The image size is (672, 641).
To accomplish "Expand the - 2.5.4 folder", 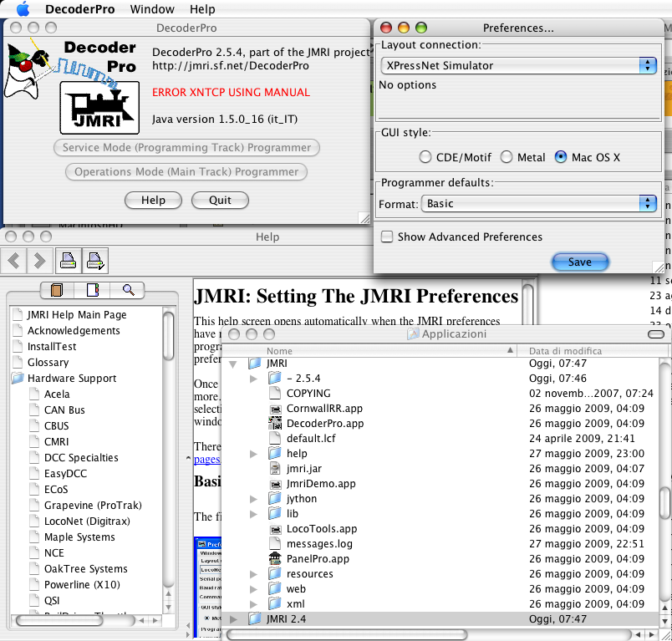I will pyautogui.click(x=254, y=379).
